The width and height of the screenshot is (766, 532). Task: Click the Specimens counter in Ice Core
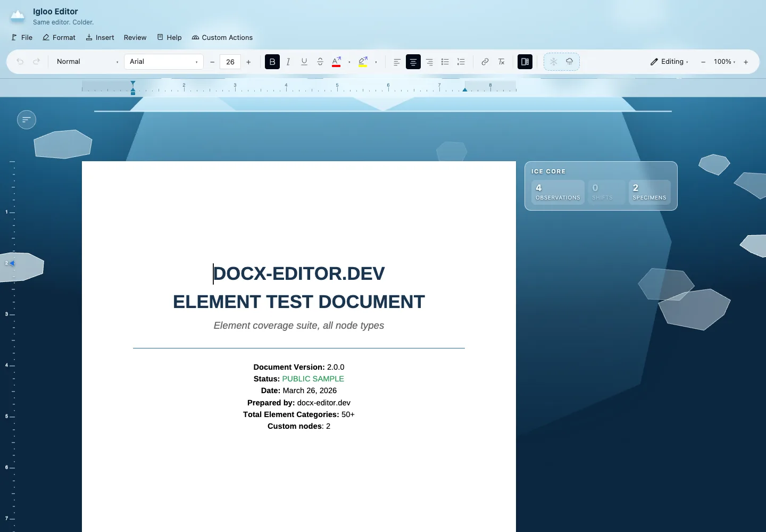[650, 192]
